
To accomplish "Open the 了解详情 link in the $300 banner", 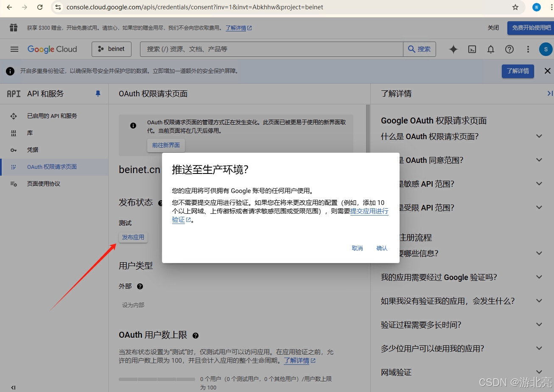I will 239,28.
